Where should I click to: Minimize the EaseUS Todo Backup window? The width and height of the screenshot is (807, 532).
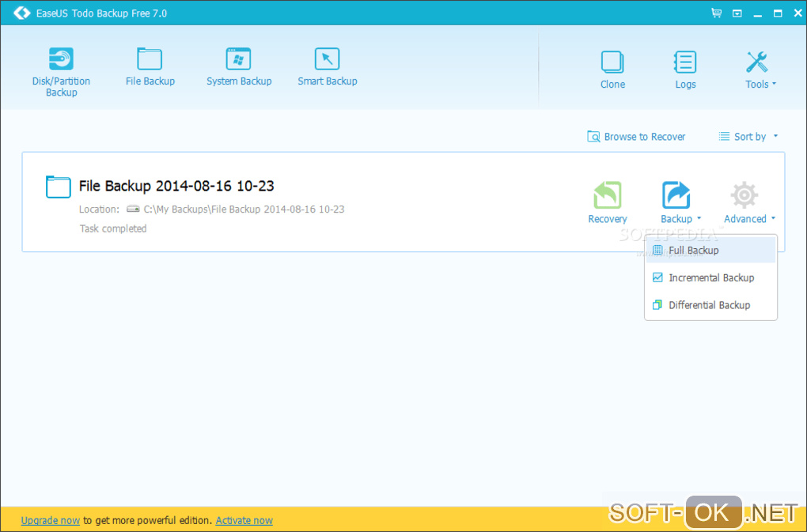pos(758,14)
